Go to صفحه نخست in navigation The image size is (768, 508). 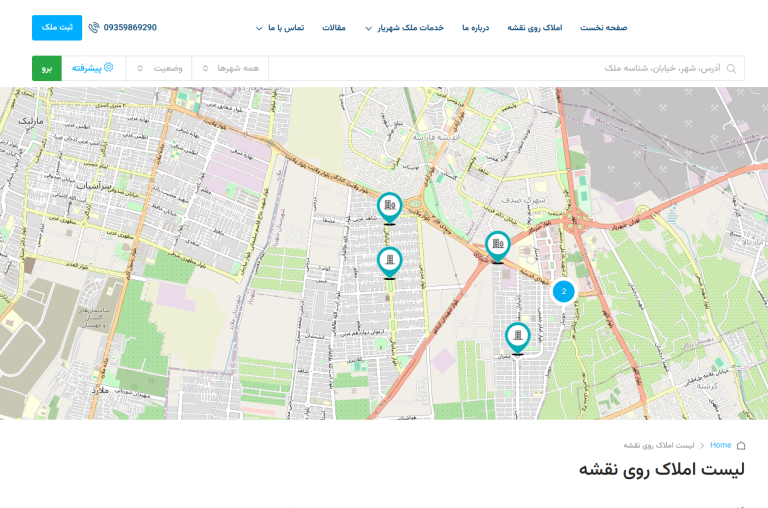(x=603, y=28)
